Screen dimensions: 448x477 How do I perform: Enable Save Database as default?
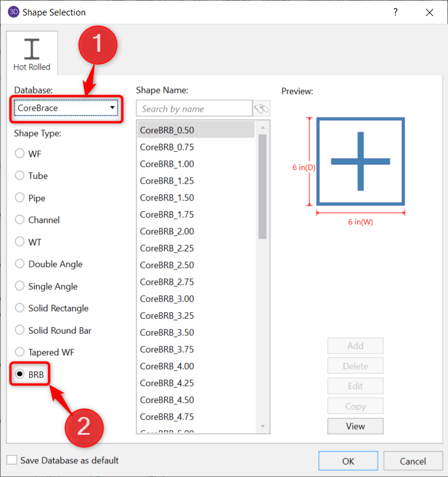click(x=11, y=460)
